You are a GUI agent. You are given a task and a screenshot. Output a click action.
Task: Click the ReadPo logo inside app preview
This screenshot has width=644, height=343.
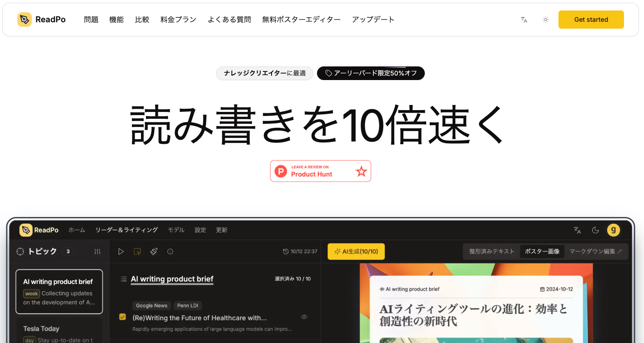39,230
